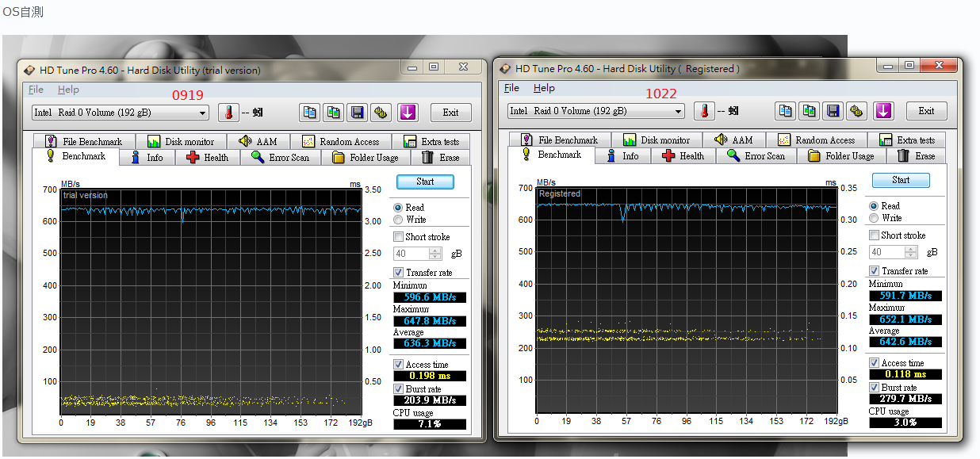Click short stroke gB spinner in trial window
Viewport: 980px width, 459px height.
pyautogui.click(x=434, y=254)
